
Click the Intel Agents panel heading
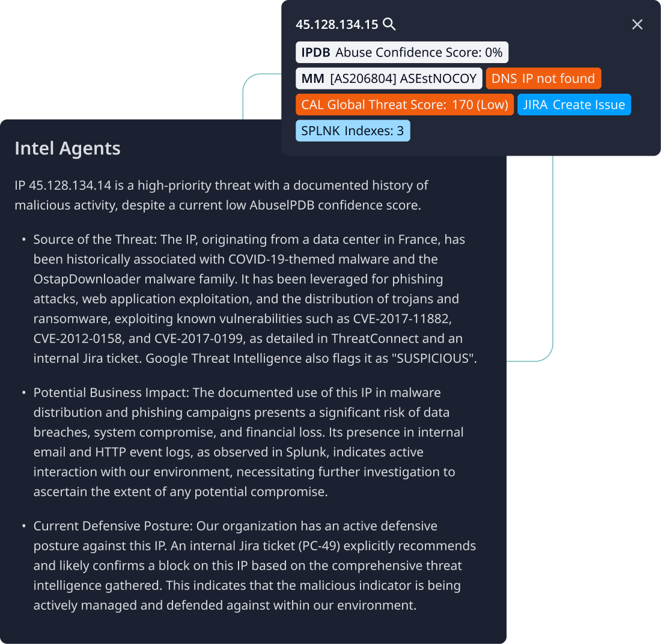coord(67,148)
